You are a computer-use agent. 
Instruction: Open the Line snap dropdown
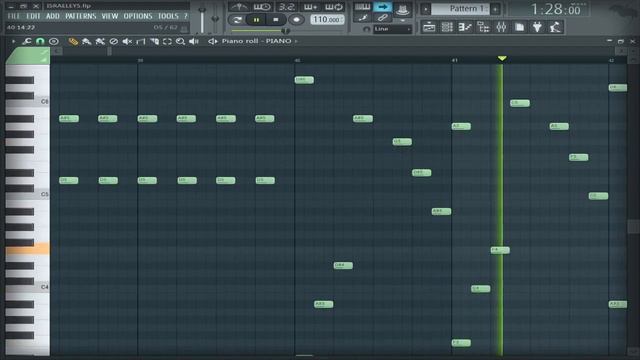pos(393,29)
